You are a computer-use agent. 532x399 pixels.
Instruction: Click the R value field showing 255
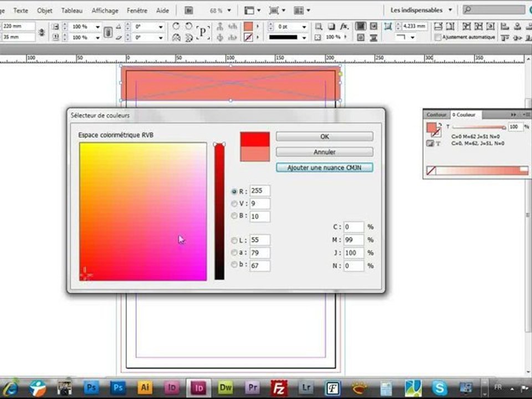(x=260, y=191)
